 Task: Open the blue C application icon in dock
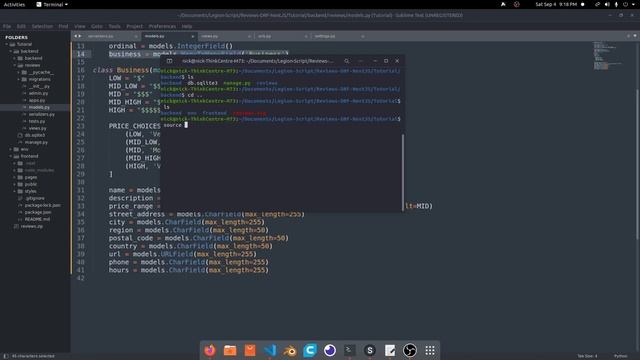click(310, 350)
